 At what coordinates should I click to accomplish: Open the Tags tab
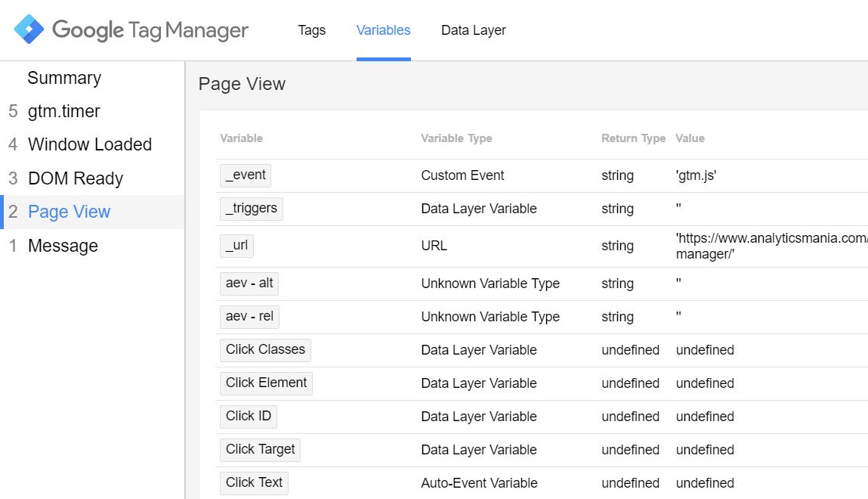click(311, 30)
